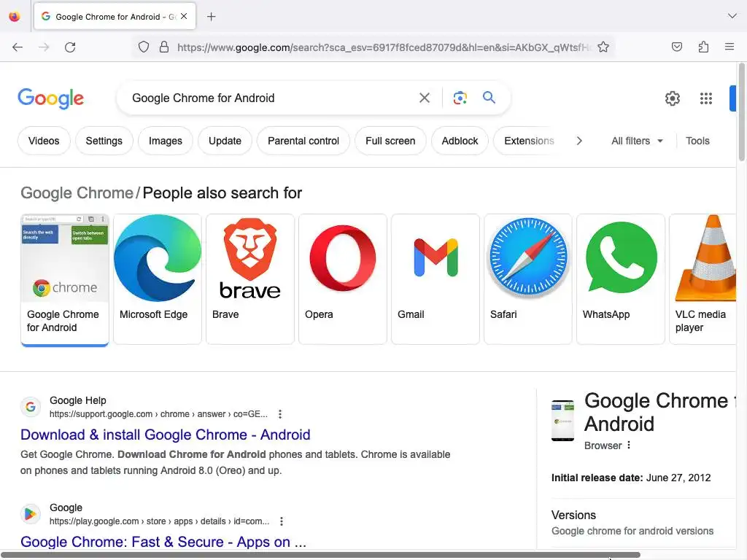The image size is (747, 560).
Task: Open Firefox View icon in the tab bar
Action: tap(15, 17)
